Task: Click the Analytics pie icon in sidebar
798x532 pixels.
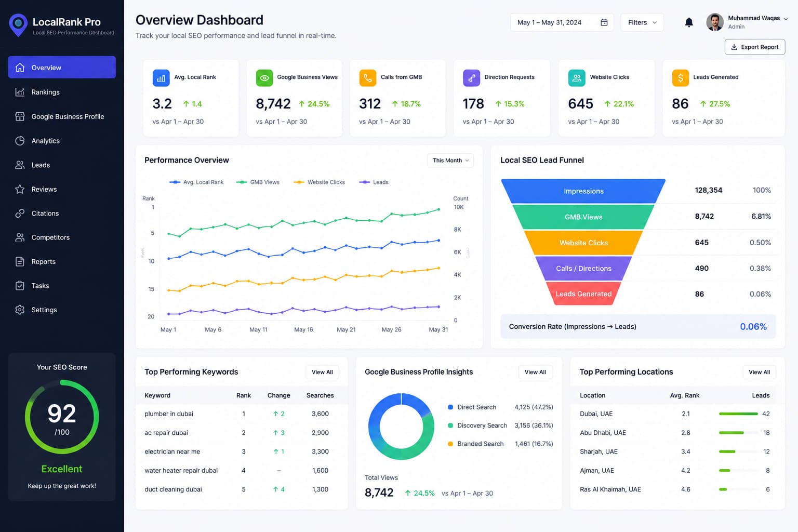Action: 20,141
